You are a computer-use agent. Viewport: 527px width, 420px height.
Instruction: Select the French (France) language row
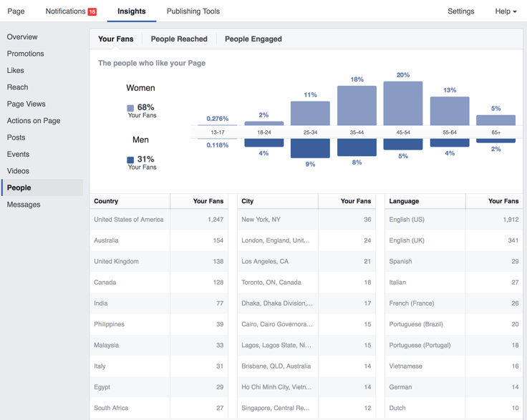click(x=454, y=303)
